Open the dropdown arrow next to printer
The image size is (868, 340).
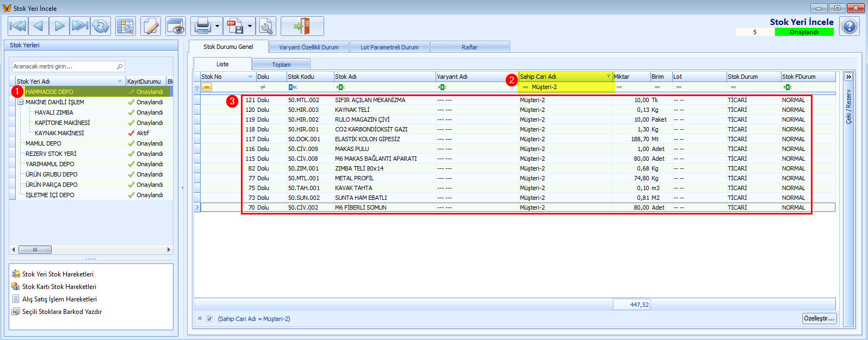pos(218,26)
